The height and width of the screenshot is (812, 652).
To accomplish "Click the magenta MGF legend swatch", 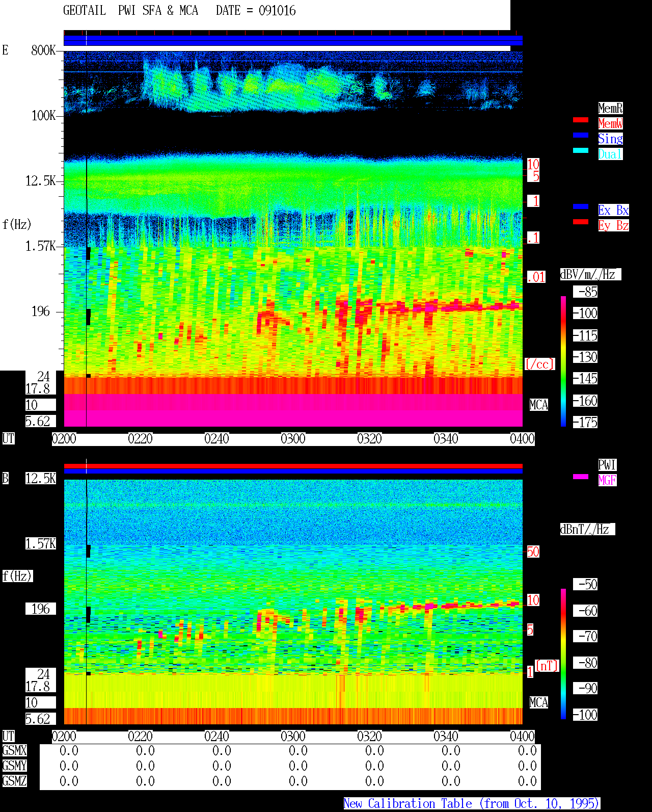I will (x=581, y=477).
